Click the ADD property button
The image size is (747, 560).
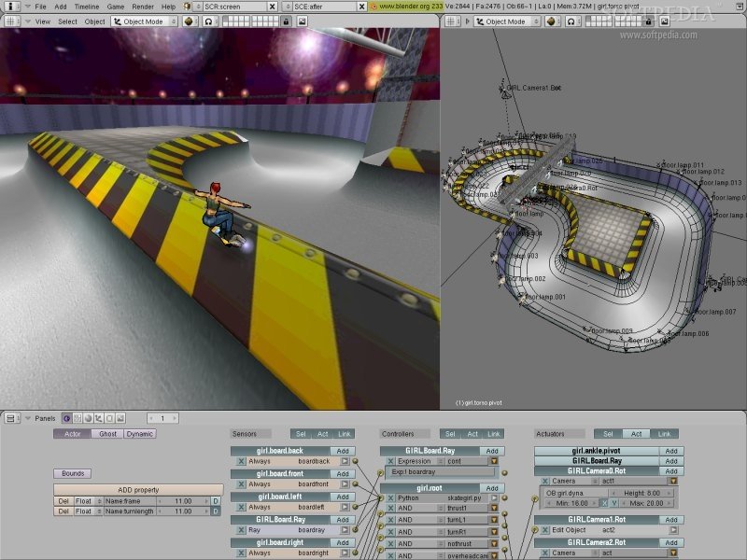pyautogui.click(x=137, y=489)
